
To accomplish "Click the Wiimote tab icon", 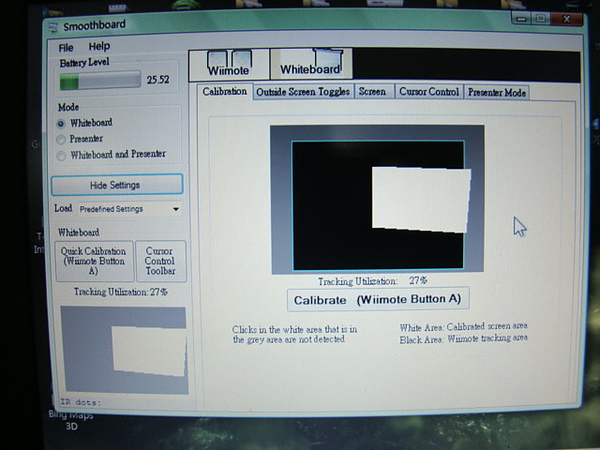I will (x=229, y=59).
